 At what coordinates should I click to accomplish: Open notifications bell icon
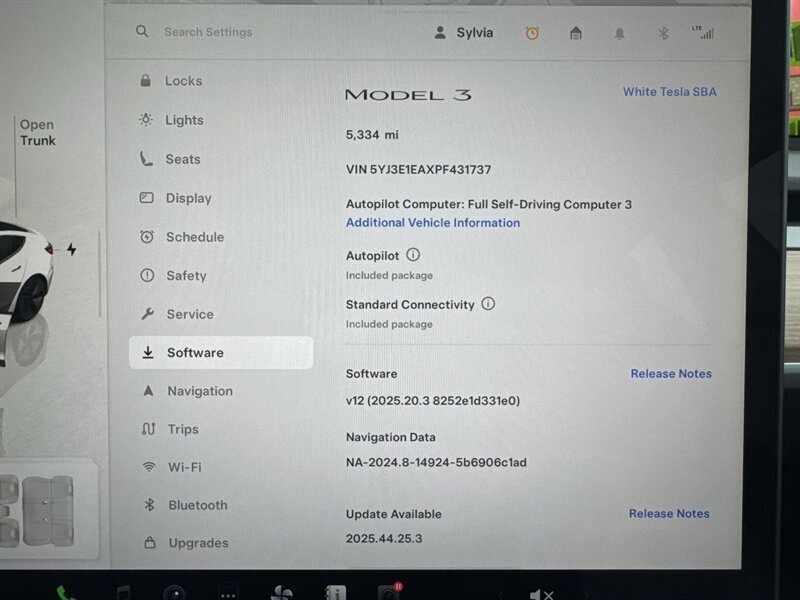[620, 33]
